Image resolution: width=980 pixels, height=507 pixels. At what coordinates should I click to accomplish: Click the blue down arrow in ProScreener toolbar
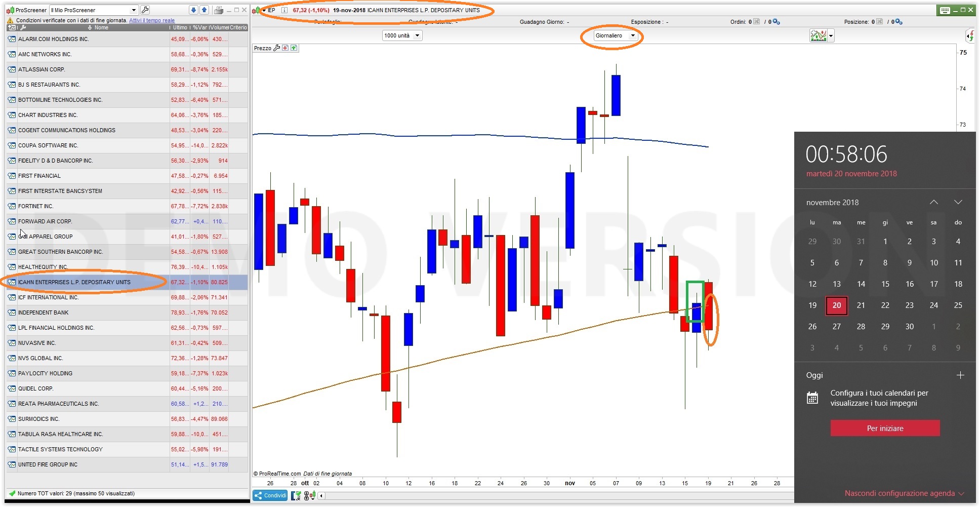point(194,10)
